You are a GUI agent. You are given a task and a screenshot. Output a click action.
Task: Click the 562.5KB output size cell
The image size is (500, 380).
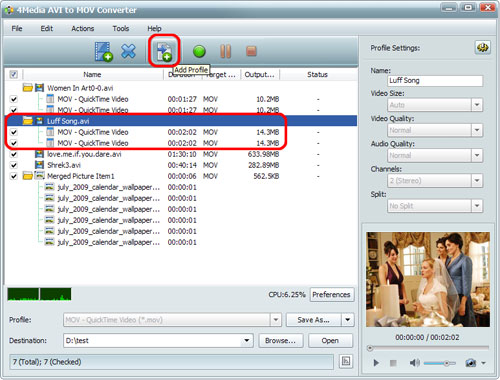(266, 176)
